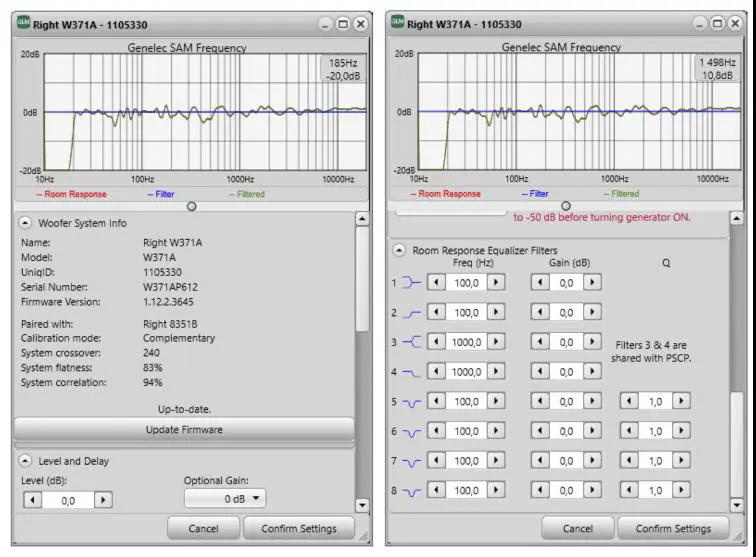Decrease filter 7 gain
The height and width of the screenshot is (557, 756).
[x=540, y=460]
